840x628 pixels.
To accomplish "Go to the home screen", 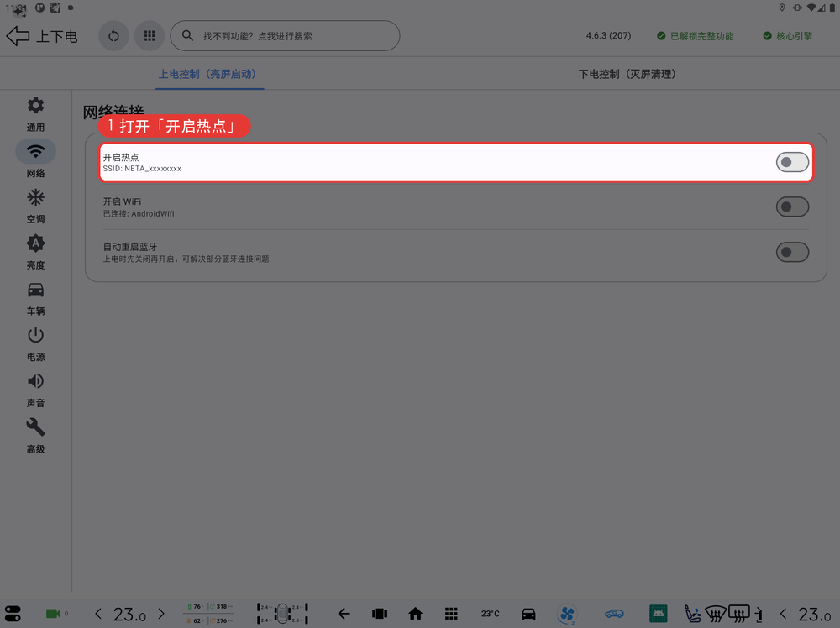I will 415,614.
